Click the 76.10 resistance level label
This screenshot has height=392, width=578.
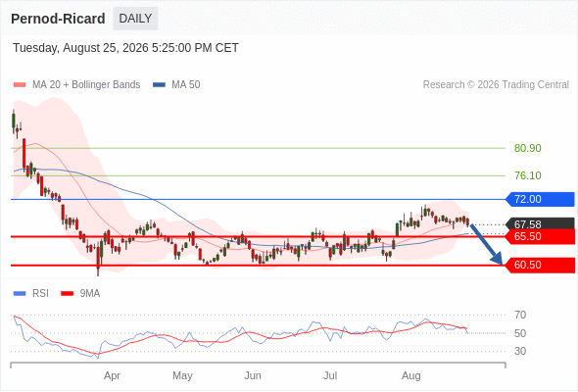(x=527, y=175)
